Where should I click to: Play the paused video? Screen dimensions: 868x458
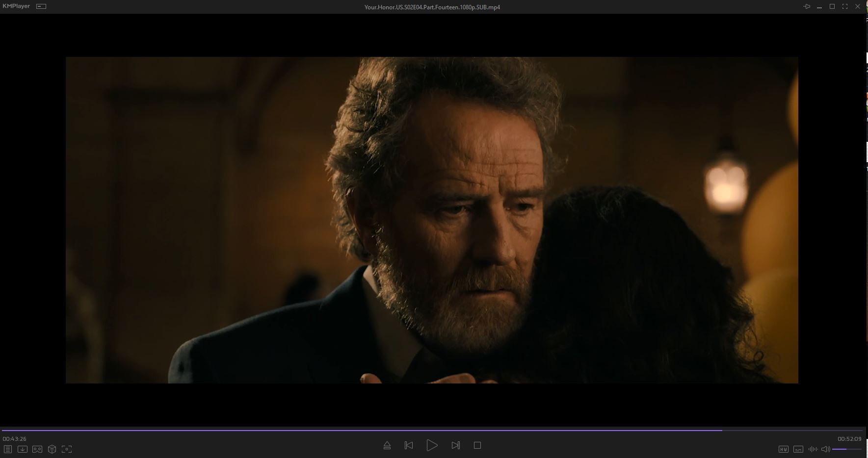pyautogui.click(x=432, y=445)
